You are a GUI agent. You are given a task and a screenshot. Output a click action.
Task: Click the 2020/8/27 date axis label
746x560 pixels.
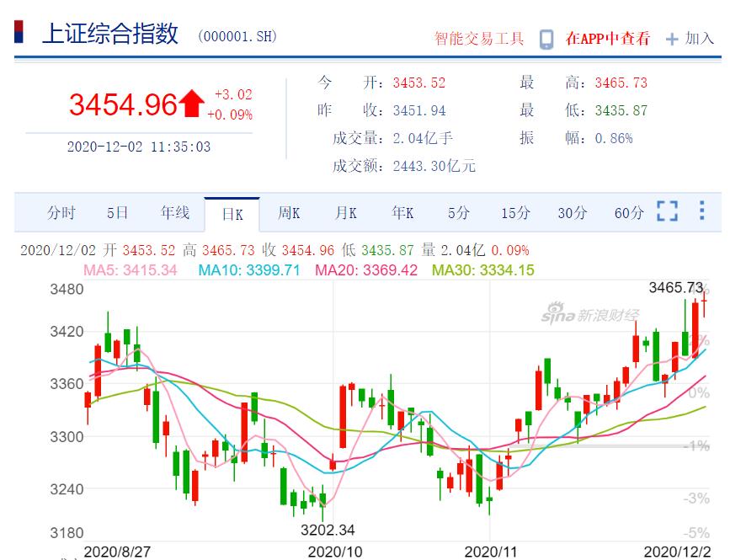click(118, 552)
